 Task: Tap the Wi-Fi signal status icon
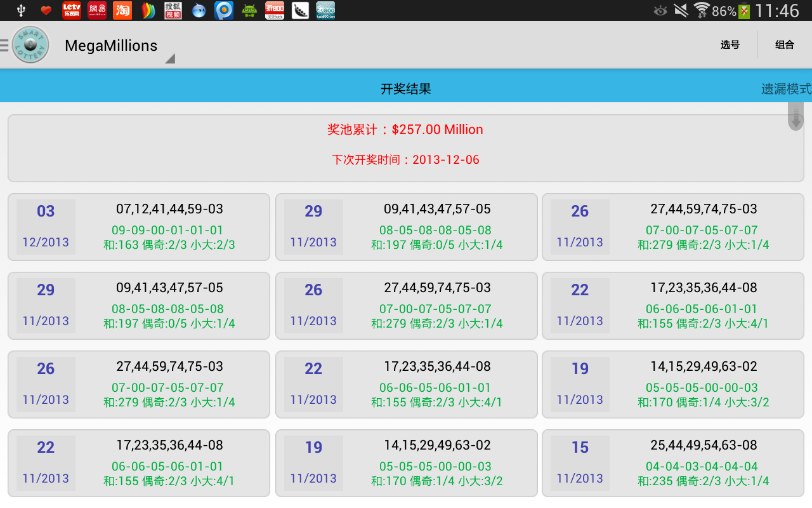pyautogui.click(x=701, y=10)
